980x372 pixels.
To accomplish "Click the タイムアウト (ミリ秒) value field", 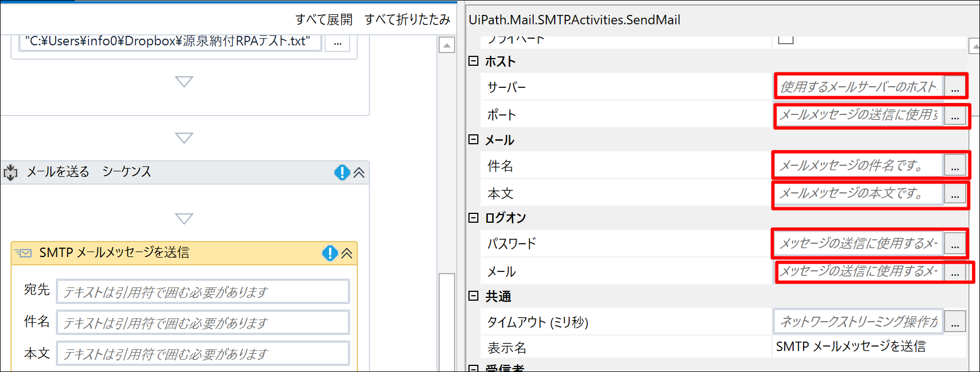I will 858,322.
